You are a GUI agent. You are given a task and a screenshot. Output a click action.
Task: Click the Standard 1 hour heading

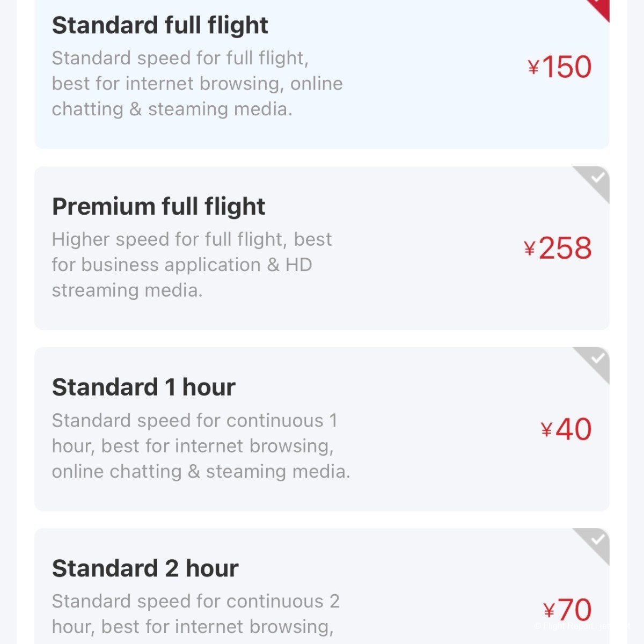coord(144,387)
